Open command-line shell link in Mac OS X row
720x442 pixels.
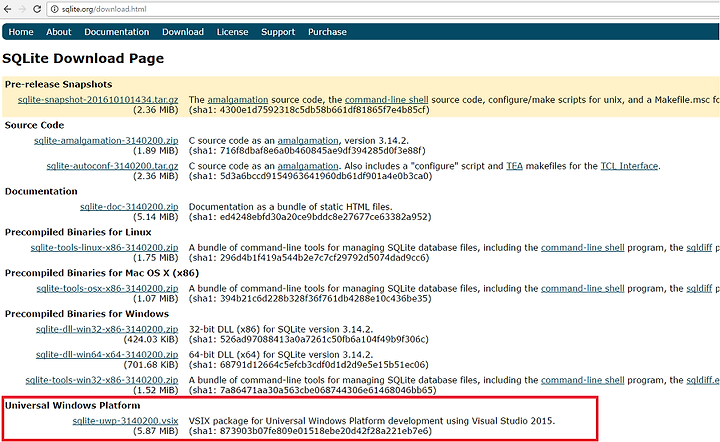click(583, 289)
